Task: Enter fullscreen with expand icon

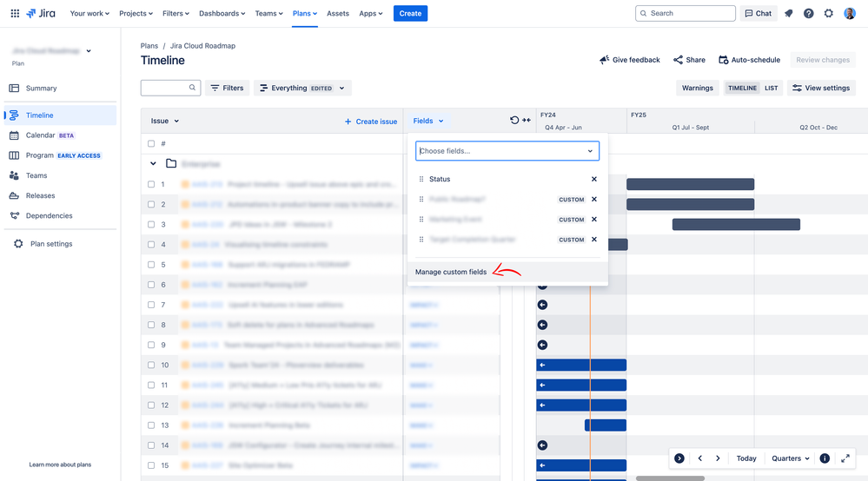Action: (845, 458)
